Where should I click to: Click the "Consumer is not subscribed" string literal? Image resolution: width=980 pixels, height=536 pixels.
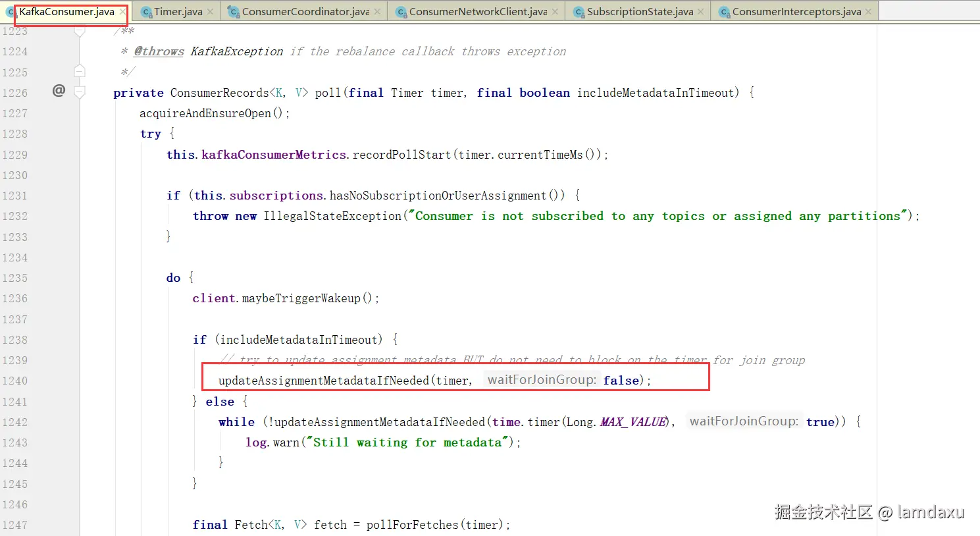tap(658, 216)
